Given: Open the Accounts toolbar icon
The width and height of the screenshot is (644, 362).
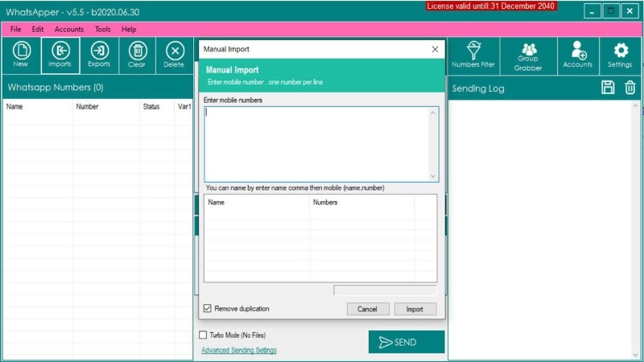Looking at the screenshot, I should pos(578,55).
